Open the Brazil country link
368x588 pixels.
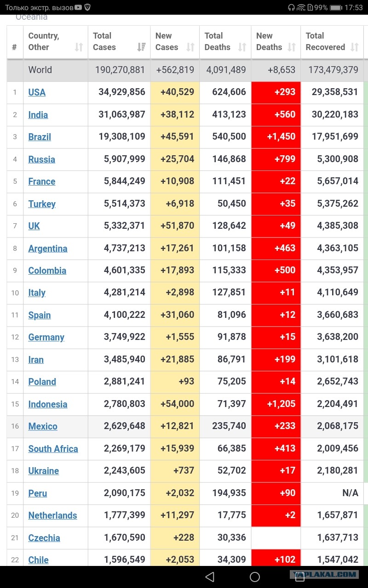40,137
